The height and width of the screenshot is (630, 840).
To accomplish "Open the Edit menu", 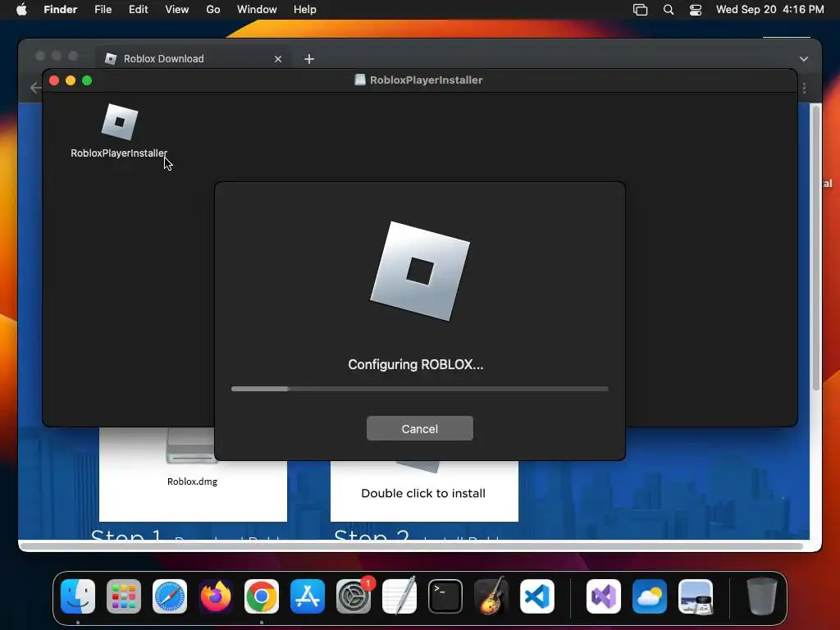I will 138,9.
